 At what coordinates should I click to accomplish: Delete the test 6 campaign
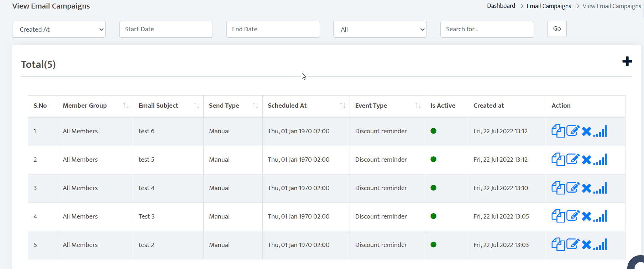(586, 131)
